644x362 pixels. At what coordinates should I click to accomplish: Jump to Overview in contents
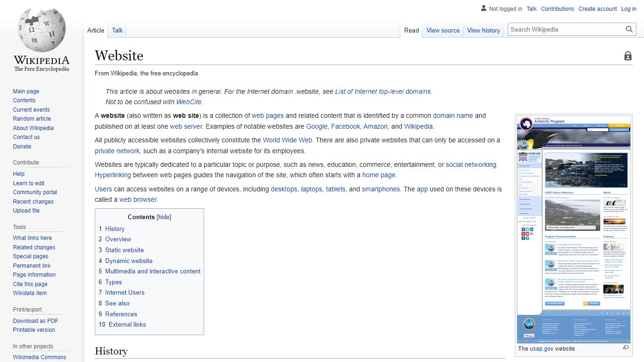pyautogui.click(x=118, y=239)
